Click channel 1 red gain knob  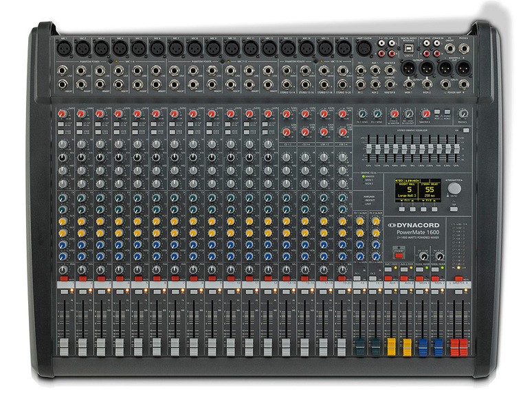(x=62, y=114)
